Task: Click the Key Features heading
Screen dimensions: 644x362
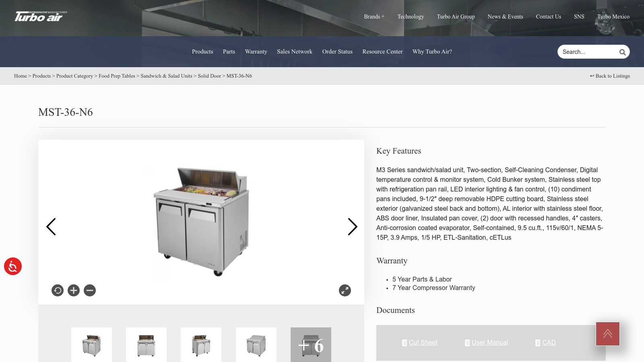Action: 398,151
